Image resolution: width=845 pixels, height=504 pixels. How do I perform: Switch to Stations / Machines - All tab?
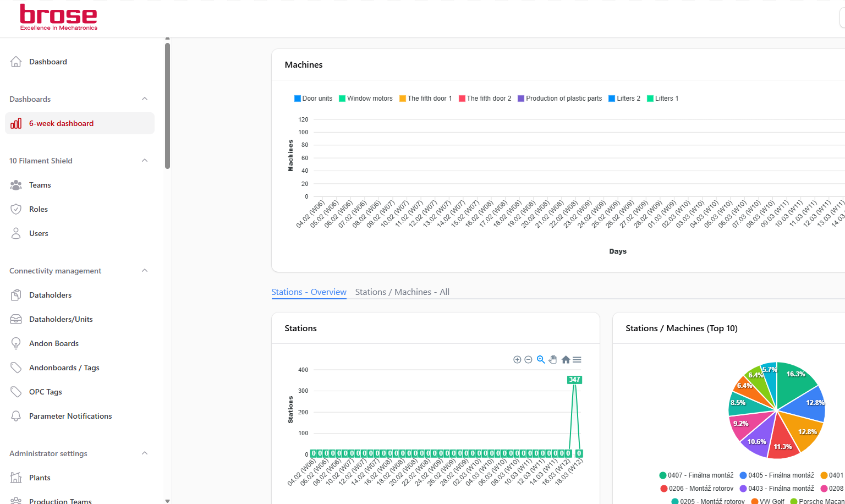(x=402, y=292)
